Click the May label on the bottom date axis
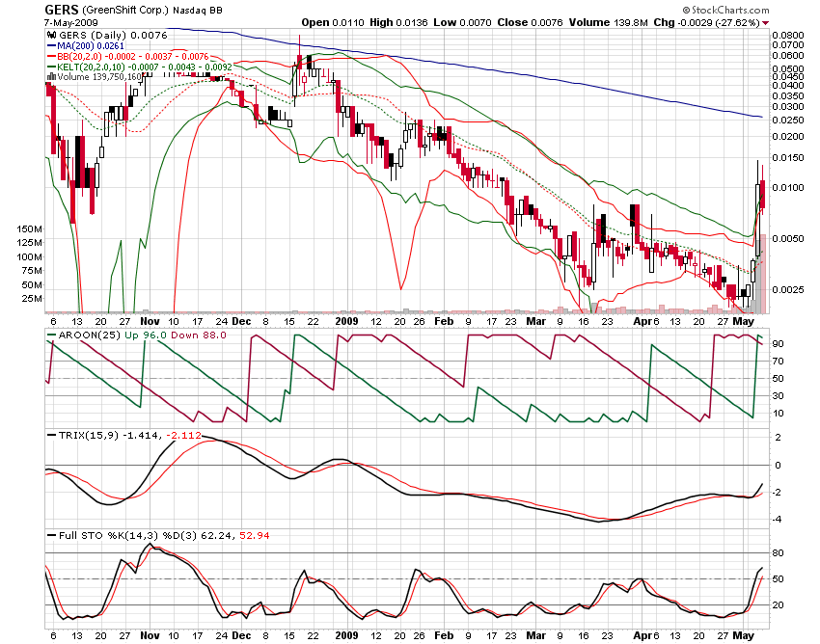Viewport: 820px width, 644px height. coord(743,635)
